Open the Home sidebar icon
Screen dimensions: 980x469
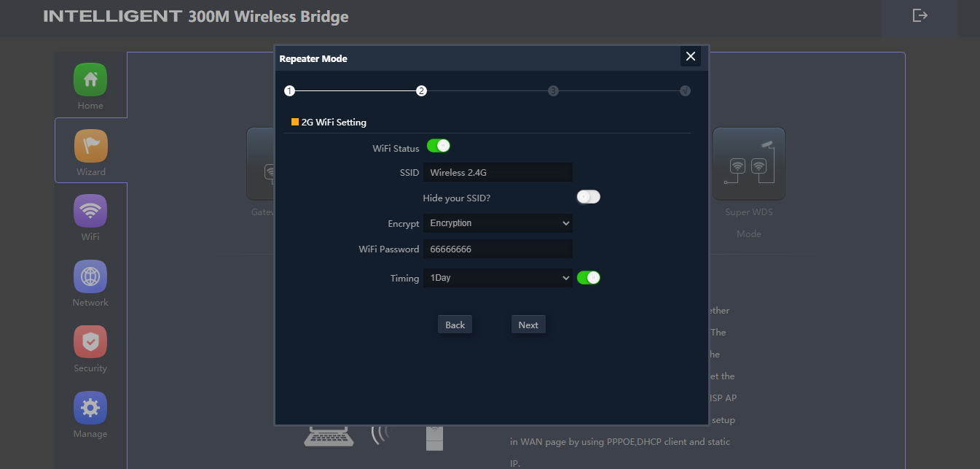(x=90, y=80)
